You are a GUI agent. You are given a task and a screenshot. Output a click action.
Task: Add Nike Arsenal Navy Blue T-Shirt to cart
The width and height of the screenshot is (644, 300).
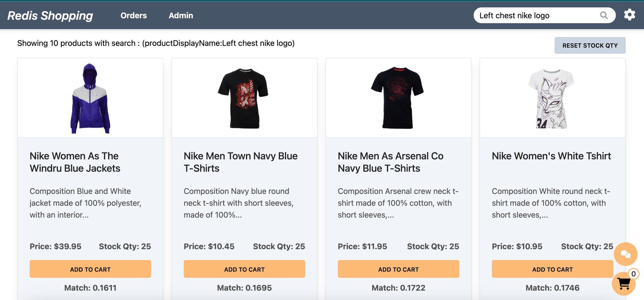[398, 269]
